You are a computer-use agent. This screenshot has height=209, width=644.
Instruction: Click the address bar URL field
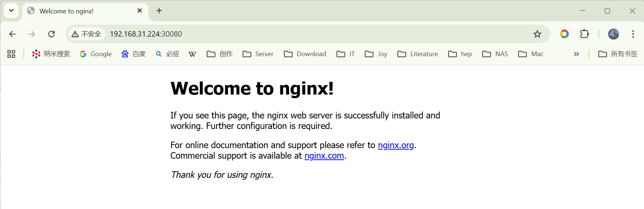point(290,34)
